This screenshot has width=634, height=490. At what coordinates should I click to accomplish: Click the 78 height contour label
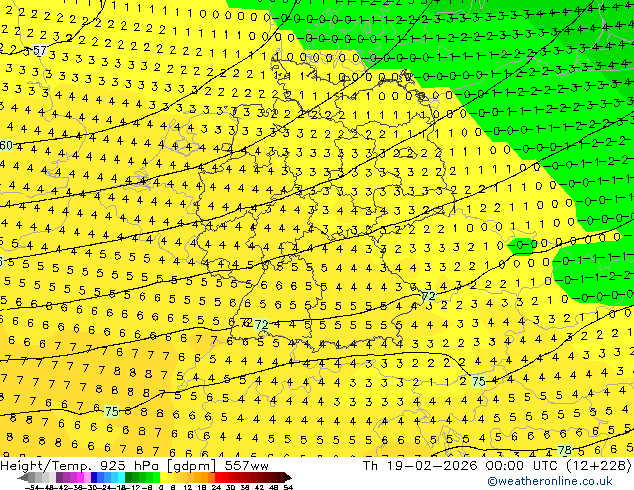click(x=564, y=450)
